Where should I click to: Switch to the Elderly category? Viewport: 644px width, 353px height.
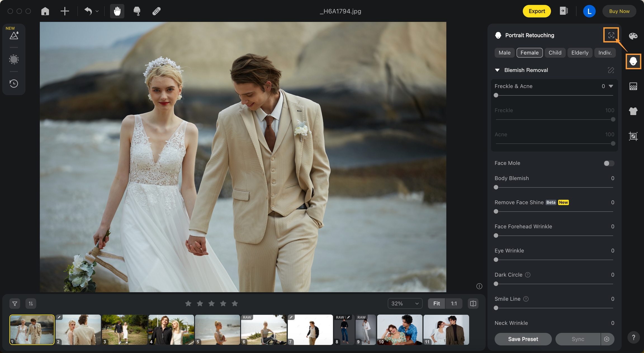click(x=580, y=53)
